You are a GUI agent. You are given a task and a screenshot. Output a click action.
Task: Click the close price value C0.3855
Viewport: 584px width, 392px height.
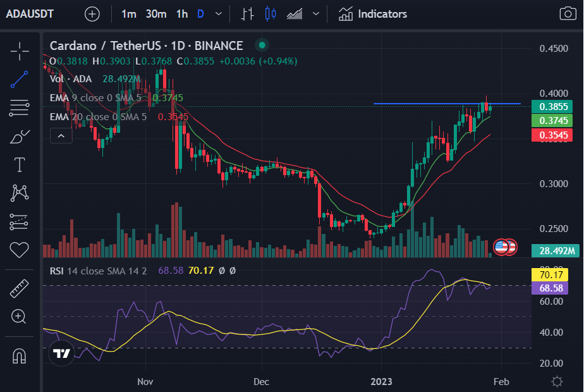click(x=195, y=61)
